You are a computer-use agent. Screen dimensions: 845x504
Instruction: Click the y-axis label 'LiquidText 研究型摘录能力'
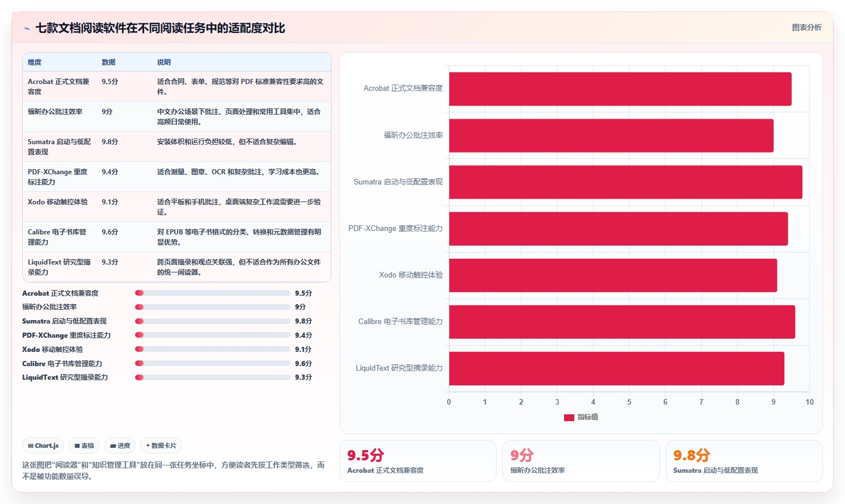[x=399, y=368]
